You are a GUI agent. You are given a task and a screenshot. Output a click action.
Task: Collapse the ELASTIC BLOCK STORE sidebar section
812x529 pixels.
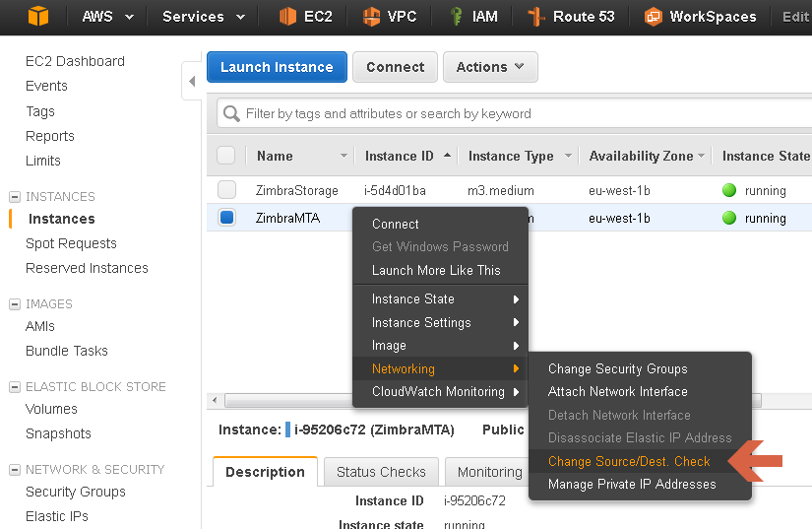15,387
